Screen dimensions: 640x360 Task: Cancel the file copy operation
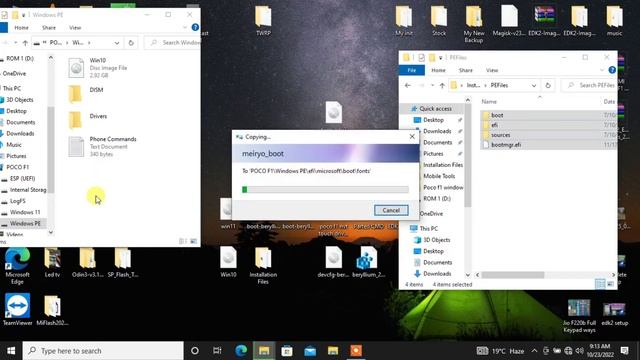point(391,210)
